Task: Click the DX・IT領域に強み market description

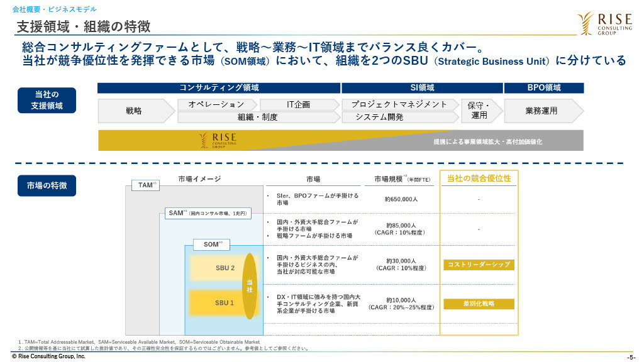Action: (318, 304)
